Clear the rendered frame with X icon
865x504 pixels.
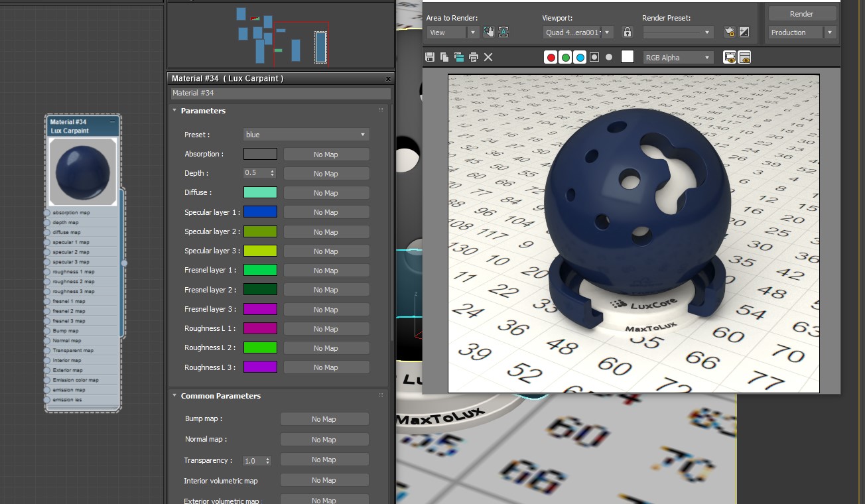tap(488, 58)
